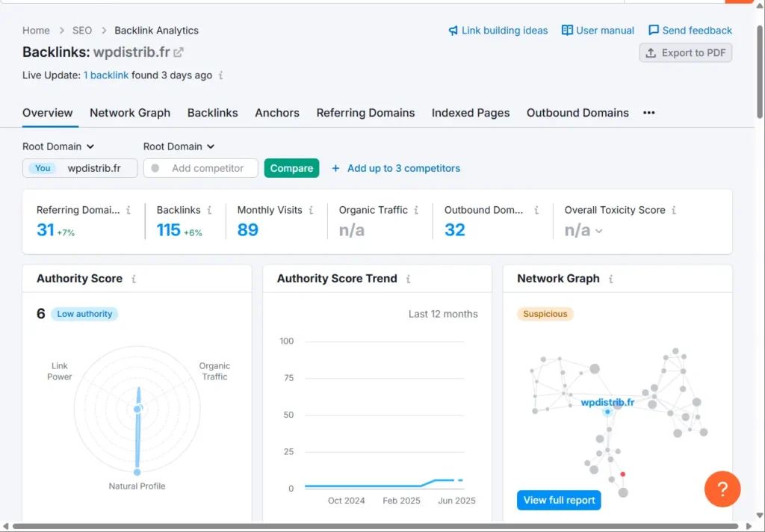Click the You badge in domain field

[x=43, y=168]
